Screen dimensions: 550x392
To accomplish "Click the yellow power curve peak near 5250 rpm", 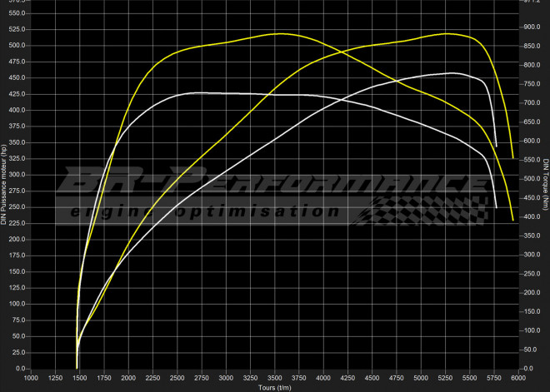I will (x=447, y=33).
